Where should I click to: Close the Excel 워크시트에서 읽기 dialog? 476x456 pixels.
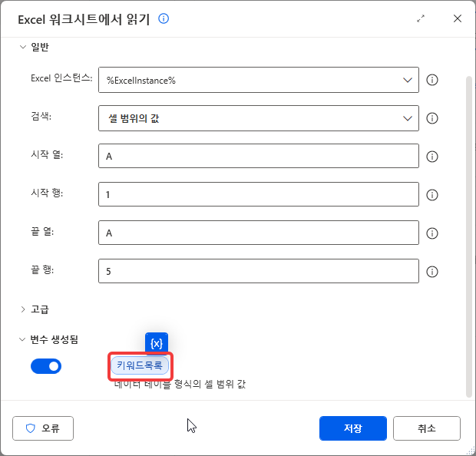[457, 18]
